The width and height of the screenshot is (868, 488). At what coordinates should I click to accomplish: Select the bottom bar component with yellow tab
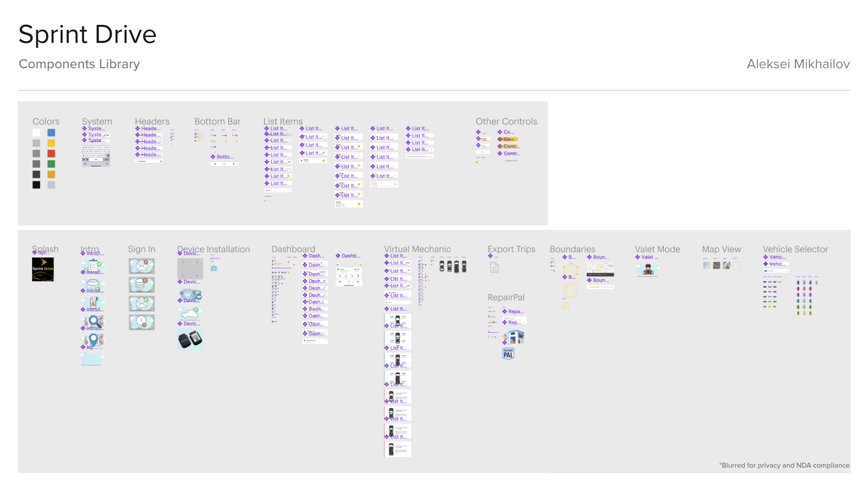pyautogui.click(x=224, y=164)
